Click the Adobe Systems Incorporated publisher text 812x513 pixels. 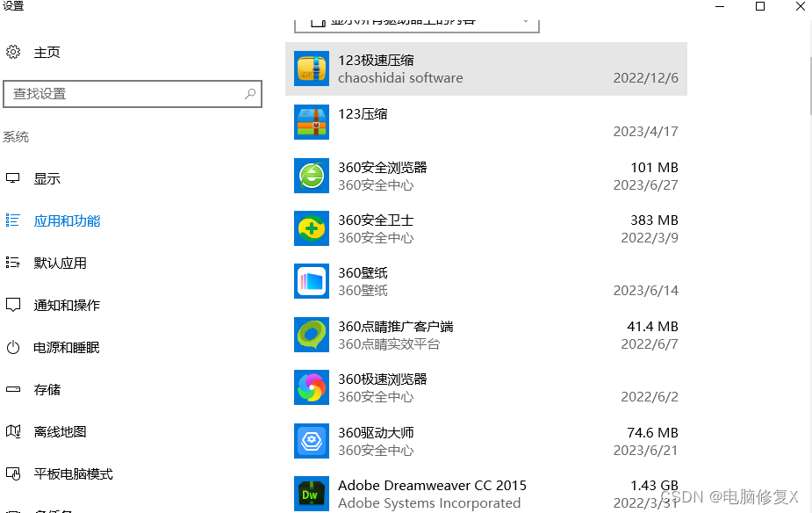click(x=429, y=503)
